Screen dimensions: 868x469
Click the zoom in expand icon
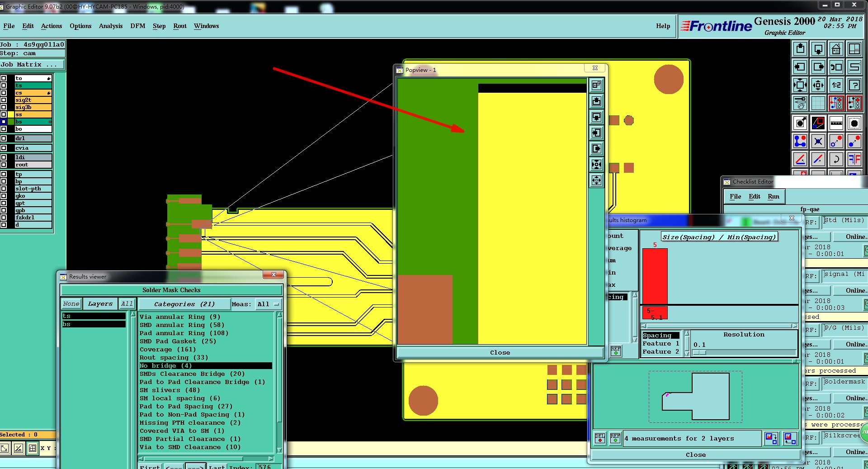tap(800, 85)
